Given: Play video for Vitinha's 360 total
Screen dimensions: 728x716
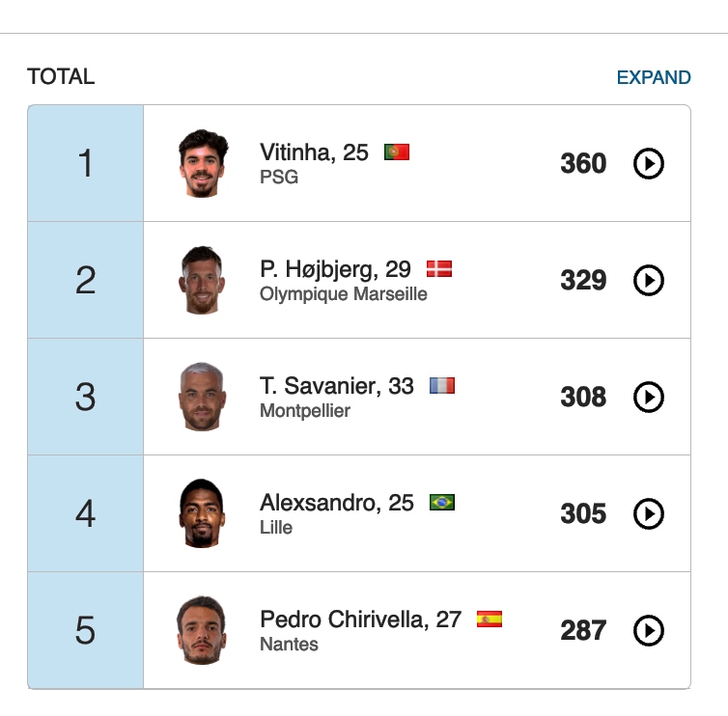Looking at the screenshot, I should [648, 164].
